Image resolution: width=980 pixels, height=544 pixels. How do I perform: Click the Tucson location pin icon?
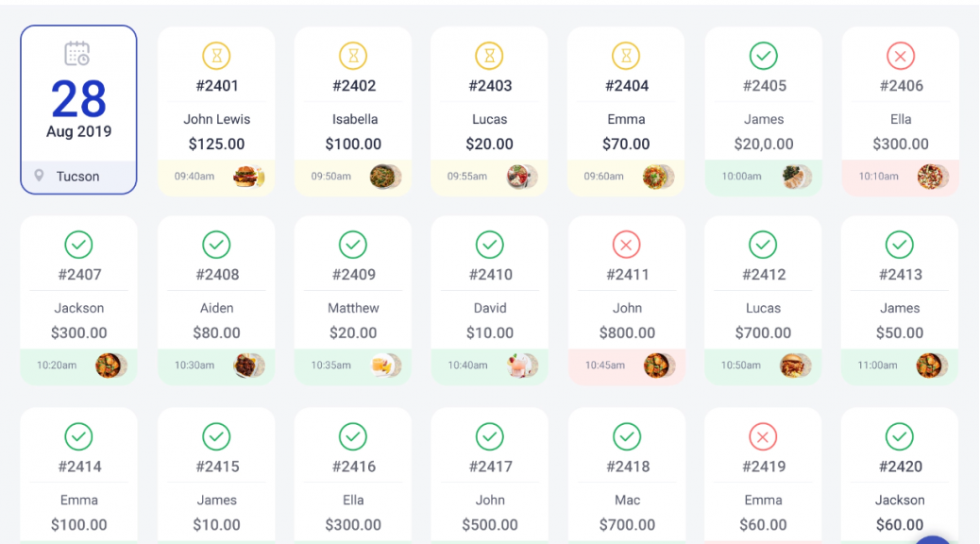click(x=39, y=176)
